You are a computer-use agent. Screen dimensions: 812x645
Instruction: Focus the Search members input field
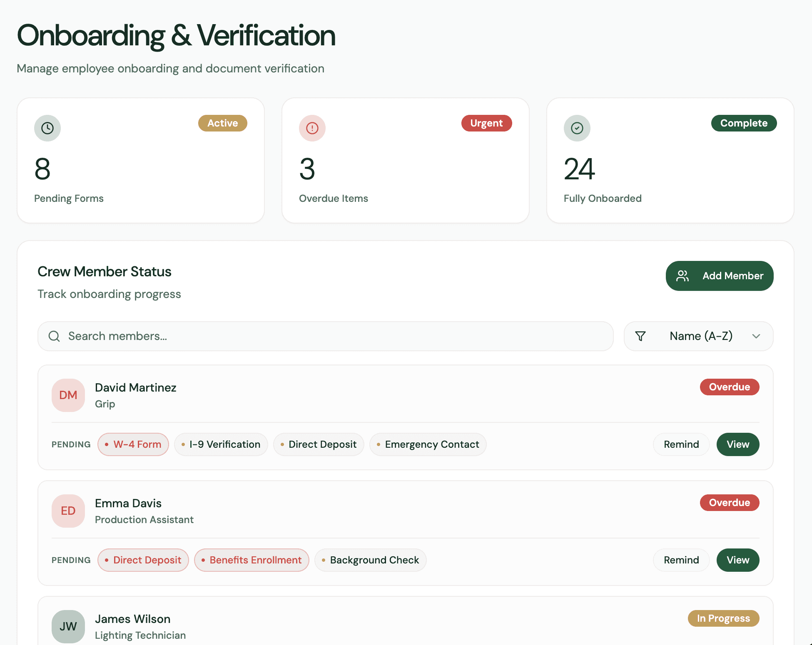[333, 336]
